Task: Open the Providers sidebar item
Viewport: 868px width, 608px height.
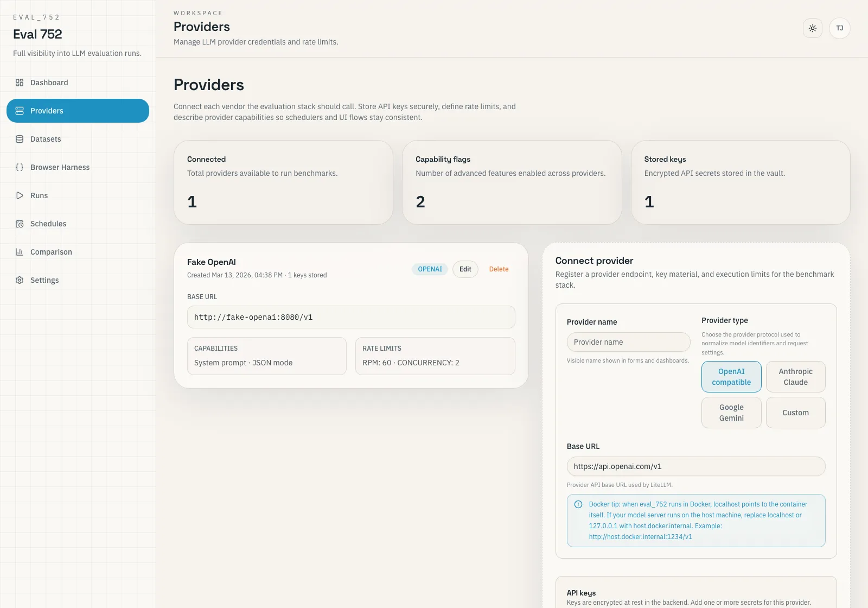Action: pyautogui.click(x=78, y=111)
